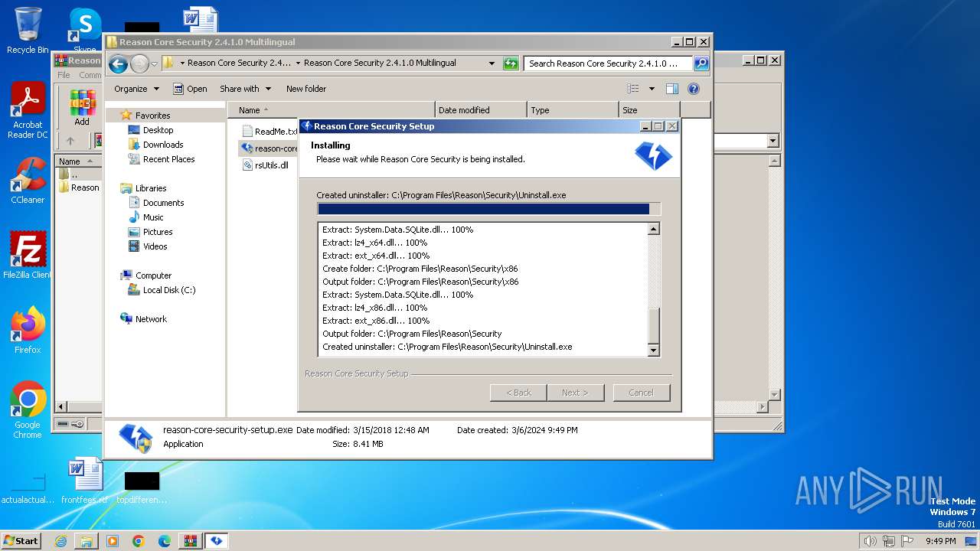Show the preview pane in Explorer
This screenshot has height=551, width=980.
tap(672, 89)
